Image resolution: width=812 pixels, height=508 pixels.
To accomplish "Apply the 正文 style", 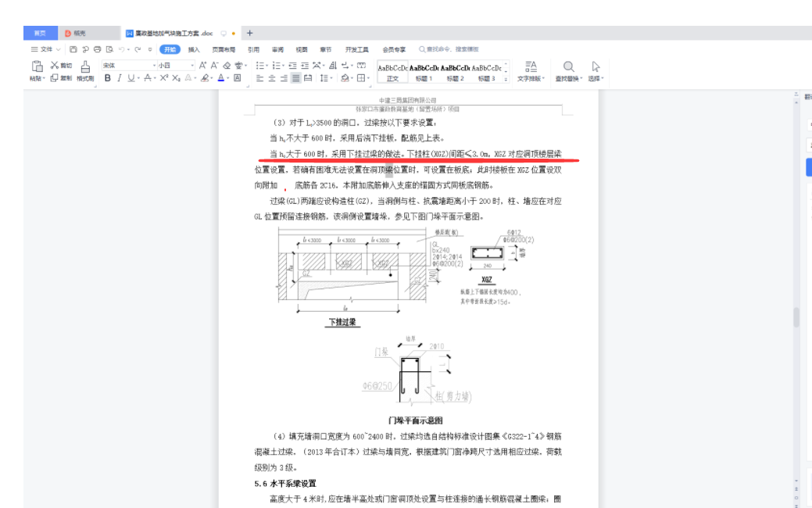I will tap(392, 73).
